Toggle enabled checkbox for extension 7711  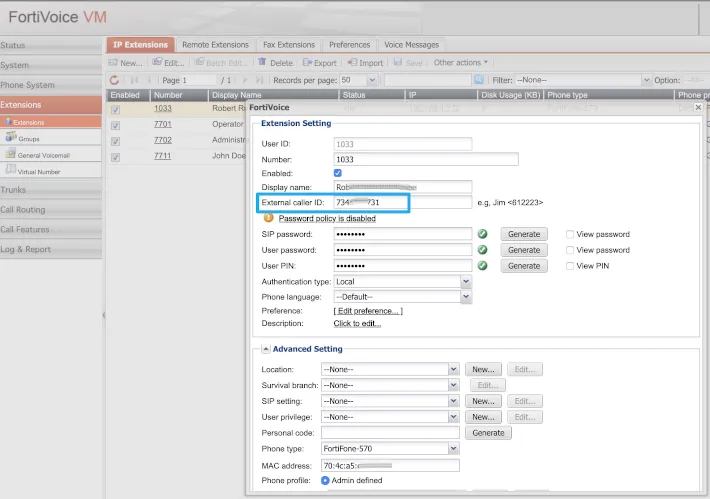[x=115, y=157]
